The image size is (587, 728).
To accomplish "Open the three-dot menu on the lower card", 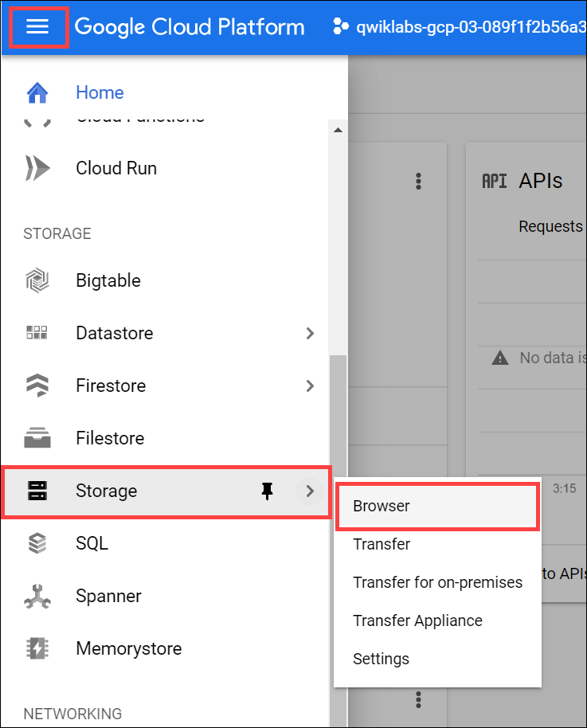I will (418, 699).
